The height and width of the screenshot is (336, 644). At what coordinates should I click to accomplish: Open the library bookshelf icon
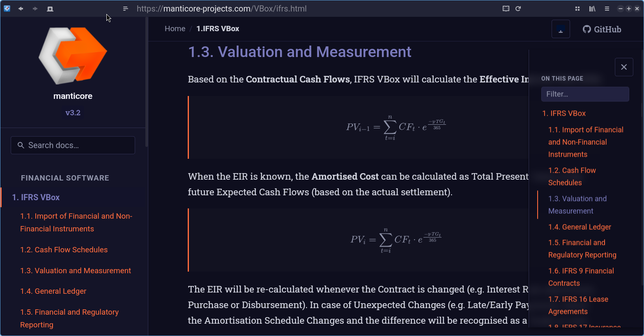pos(592,9)
